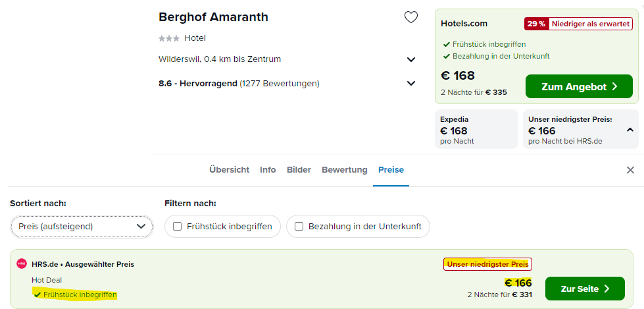Image resolution: width=644 pixels, height=309 pixels.
Task: Click the HRS.de logo icon
Action: pos(21,264)
